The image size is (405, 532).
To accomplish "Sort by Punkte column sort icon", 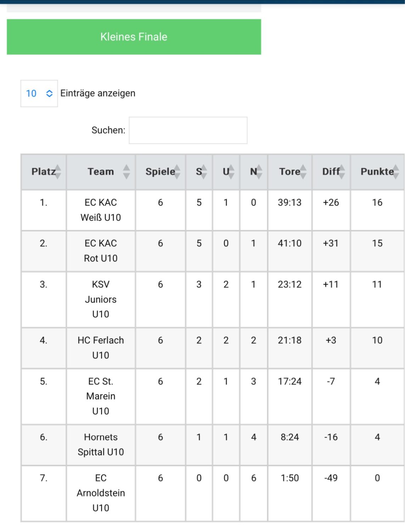I will 396,172.
